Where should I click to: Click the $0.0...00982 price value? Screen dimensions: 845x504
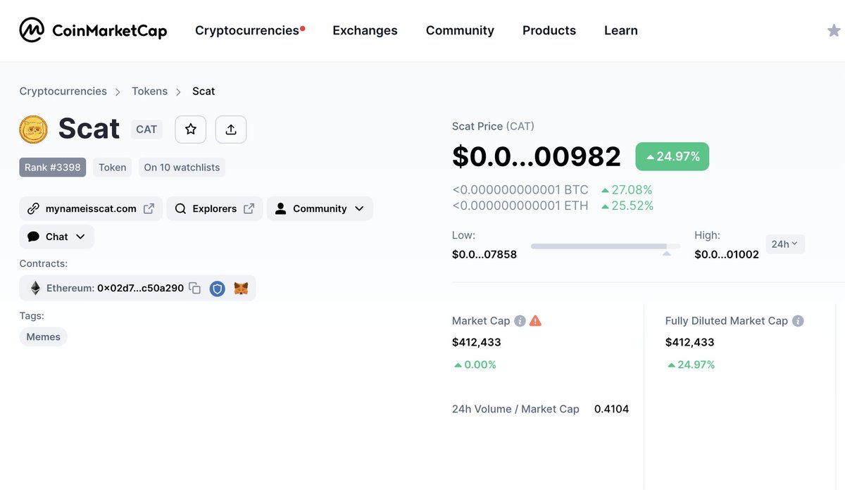point(537,156)
